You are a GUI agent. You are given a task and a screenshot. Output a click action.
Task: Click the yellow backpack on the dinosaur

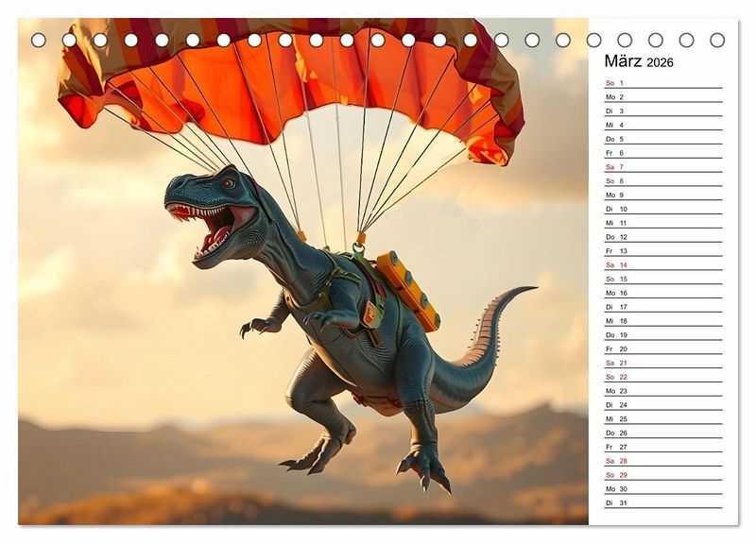(x=407, y=290)
